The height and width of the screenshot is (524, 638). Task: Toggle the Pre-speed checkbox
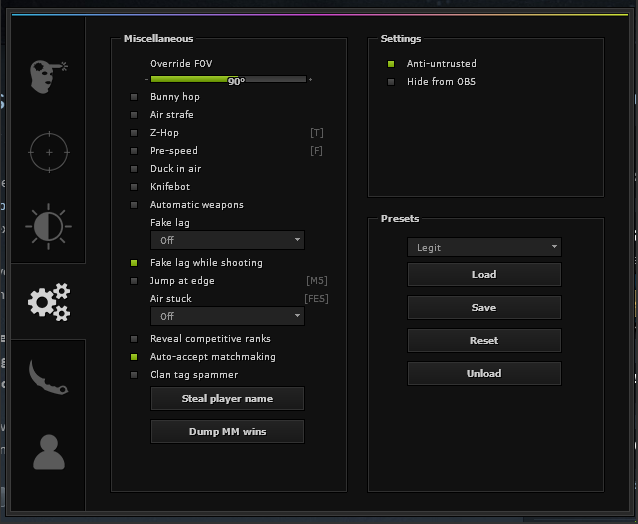[x=134, y=151]
